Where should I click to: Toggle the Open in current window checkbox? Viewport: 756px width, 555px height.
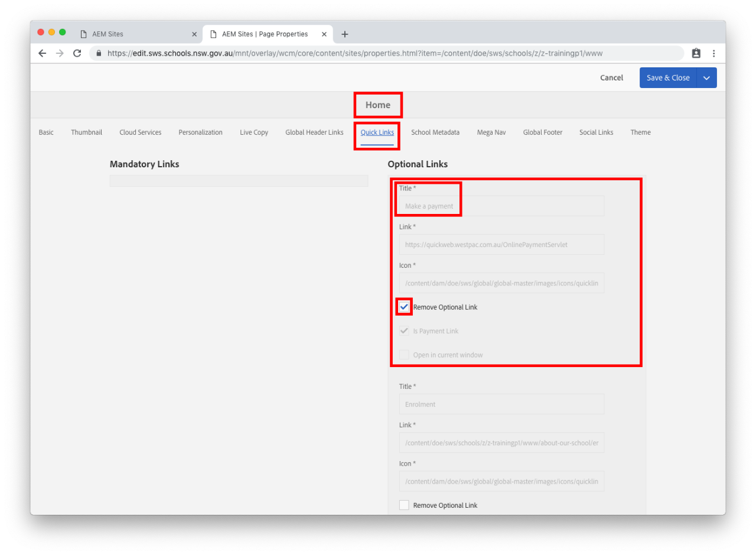[x=404, y=355]
